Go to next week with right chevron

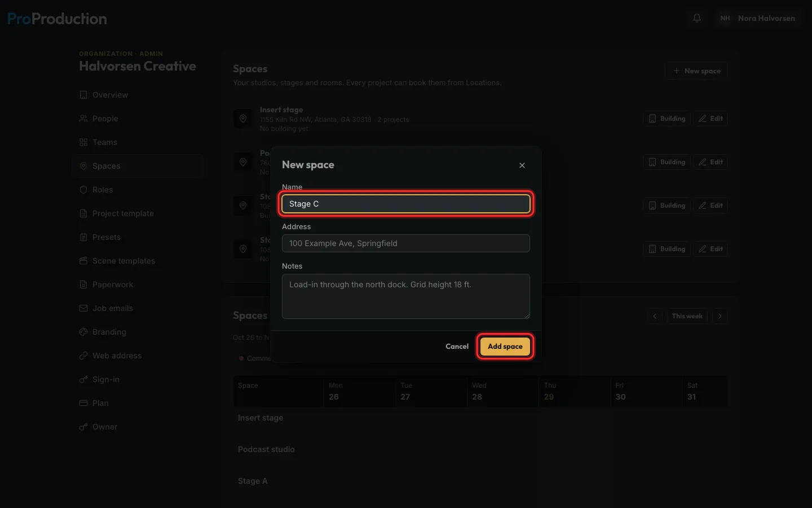pyautogui.click(x=720, y=316)
